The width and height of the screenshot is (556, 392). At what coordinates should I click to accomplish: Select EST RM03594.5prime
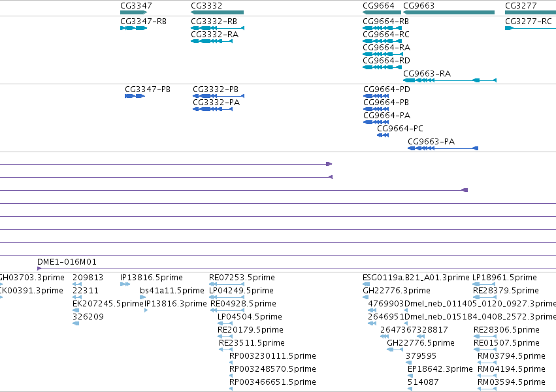pos(512,382)
